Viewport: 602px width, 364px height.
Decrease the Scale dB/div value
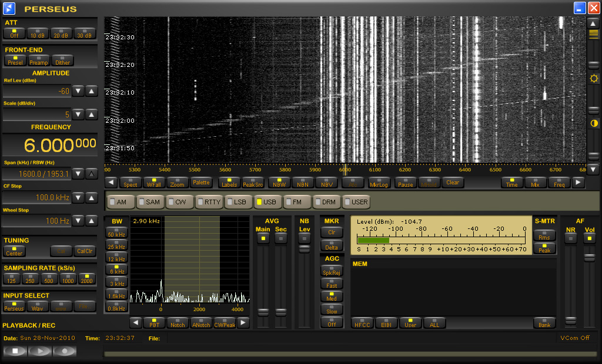pyautogui.click(x=78, y=114)
